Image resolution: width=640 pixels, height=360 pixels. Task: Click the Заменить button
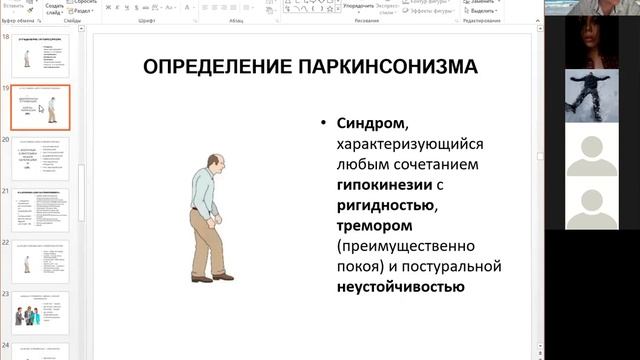(482, 2)
